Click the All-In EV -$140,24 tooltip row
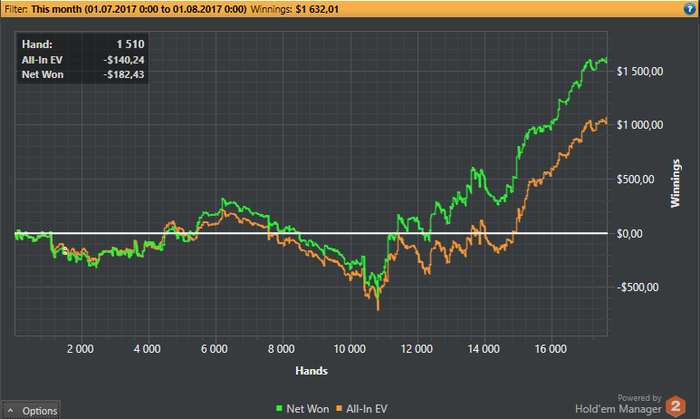 point(83,60)
